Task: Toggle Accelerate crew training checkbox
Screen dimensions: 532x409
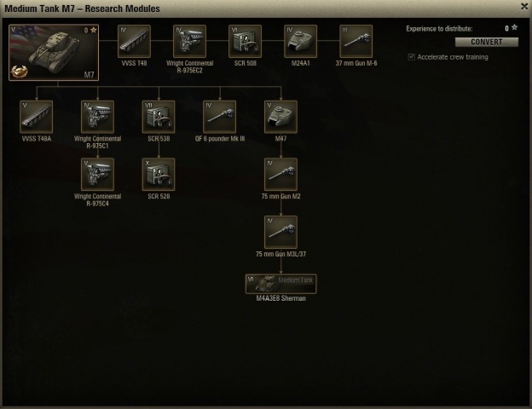Action: [x=411, y=57]
